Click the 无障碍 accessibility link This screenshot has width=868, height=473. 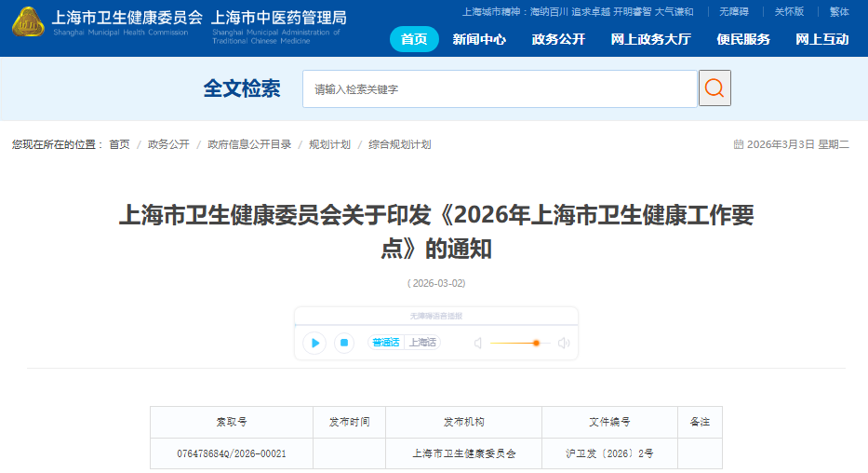click(734, 11)
